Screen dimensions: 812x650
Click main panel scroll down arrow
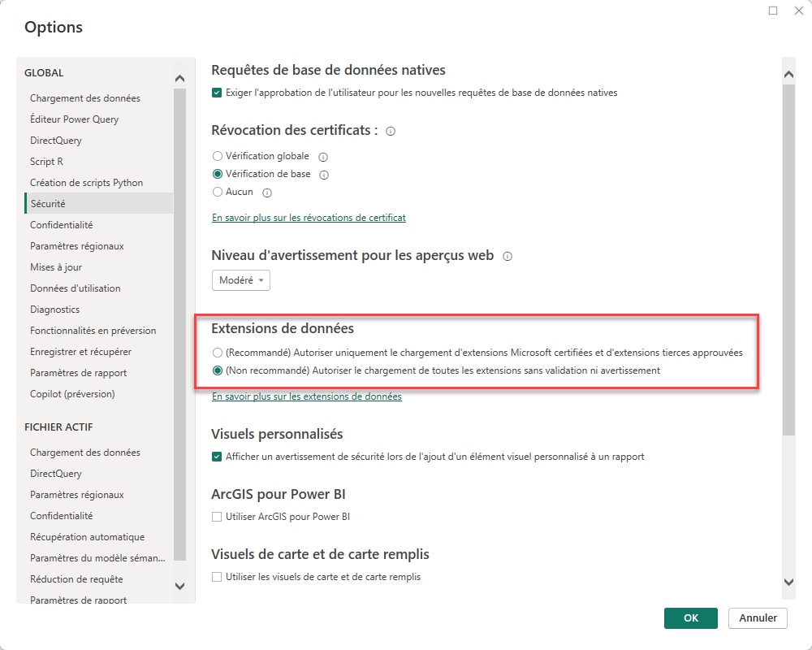tap(788, 582)
